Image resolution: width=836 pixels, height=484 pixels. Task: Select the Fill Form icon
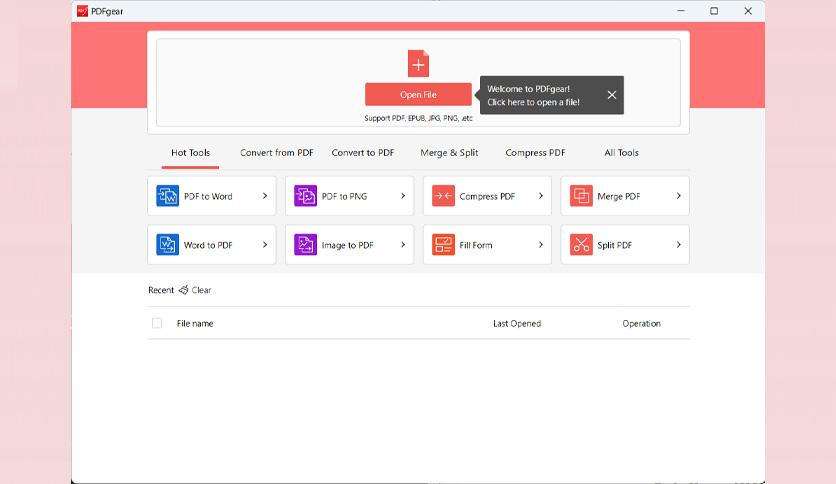443,245
